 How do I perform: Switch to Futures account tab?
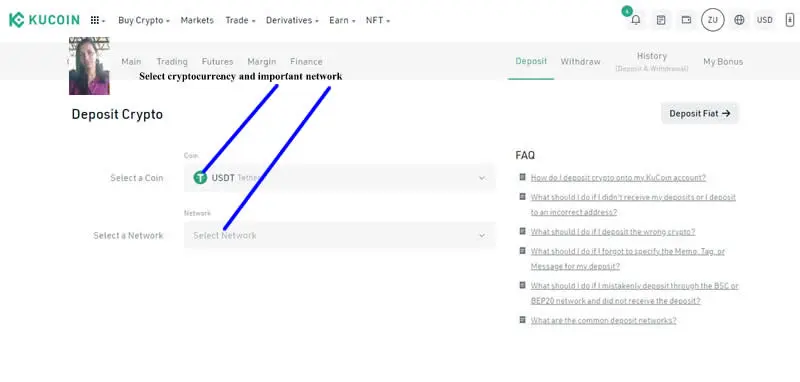[x=217, y=62]
